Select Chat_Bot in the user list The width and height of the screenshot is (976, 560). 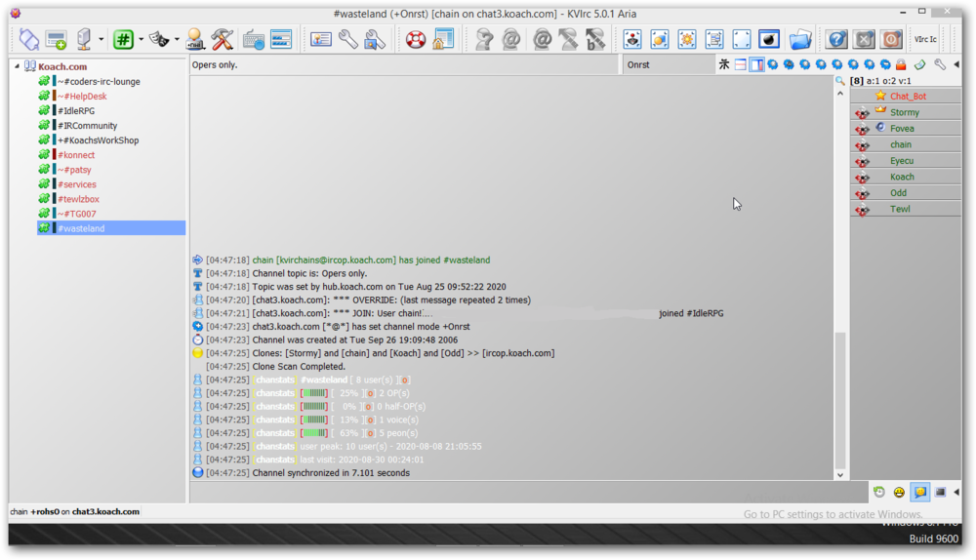pyautogui.click(x=906, y=96)
